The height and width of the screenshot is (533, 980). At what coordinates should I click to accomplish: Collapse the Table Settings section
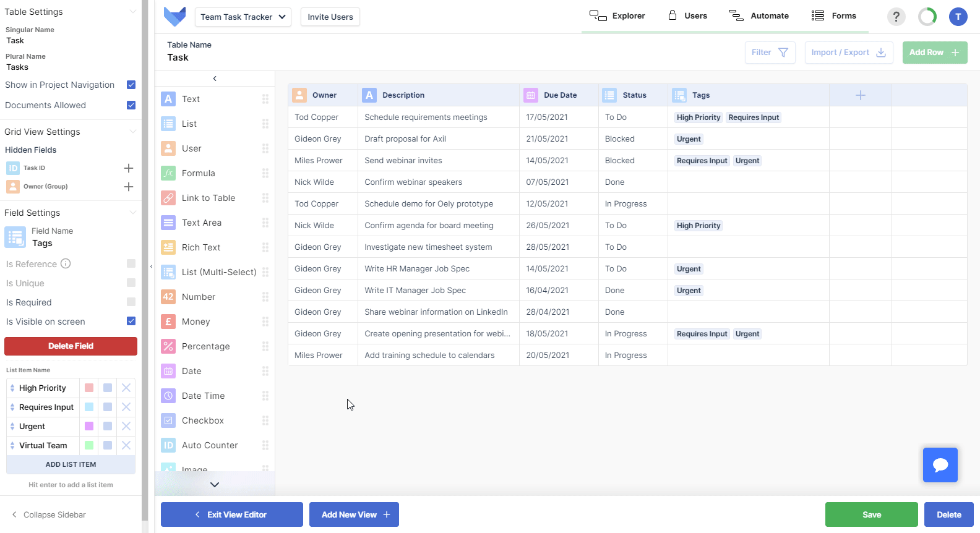pos(132,12)
